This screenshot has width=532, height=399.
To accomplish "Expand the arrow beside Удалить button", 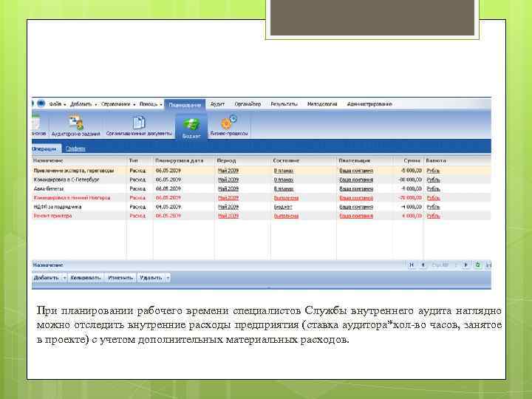I will click(168, 278).
